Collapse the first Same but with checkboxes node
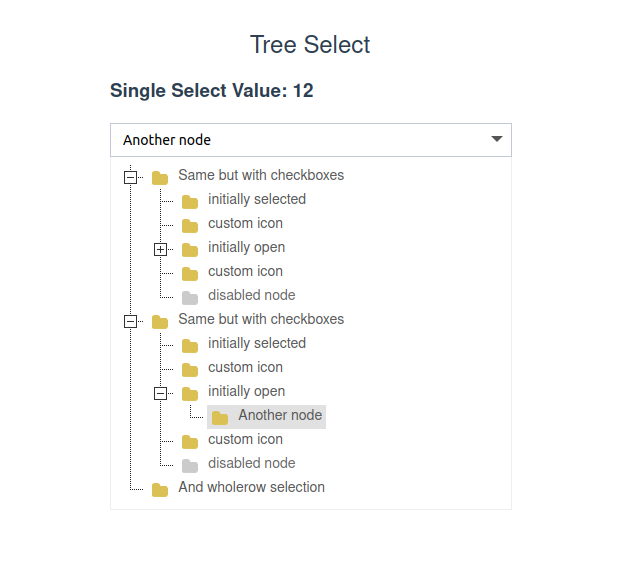Image resolution: width=620 pixels, height=585 pixels. click(129, 177)
